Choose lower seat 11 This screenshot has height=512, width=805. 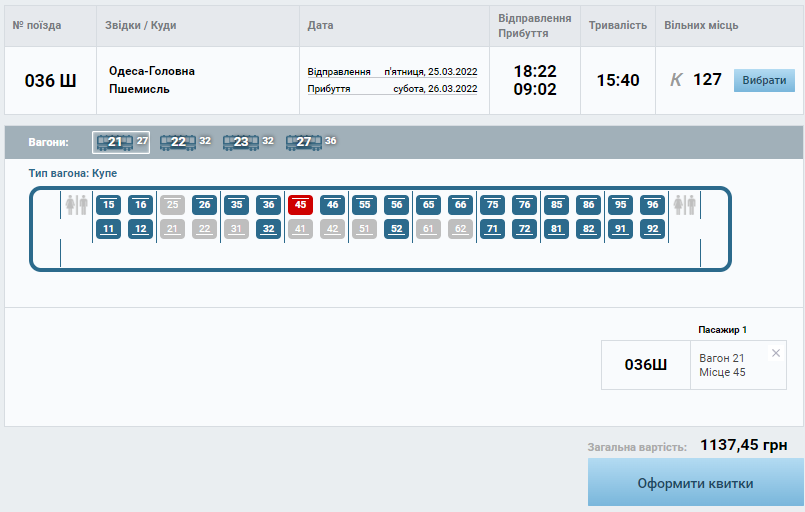click(x=108, y=229)
